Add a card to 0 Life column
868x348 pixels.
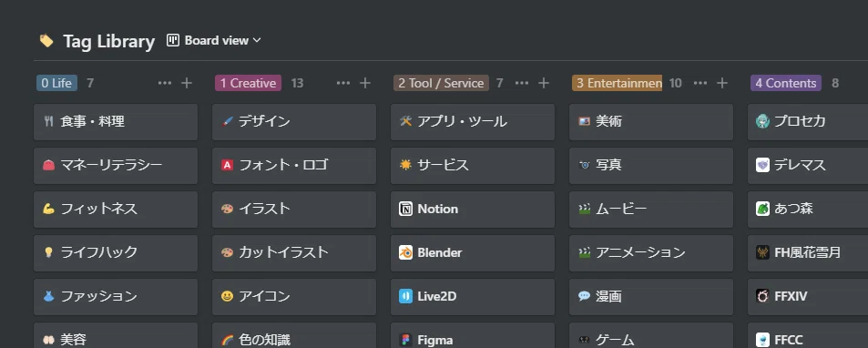[187, 83]
